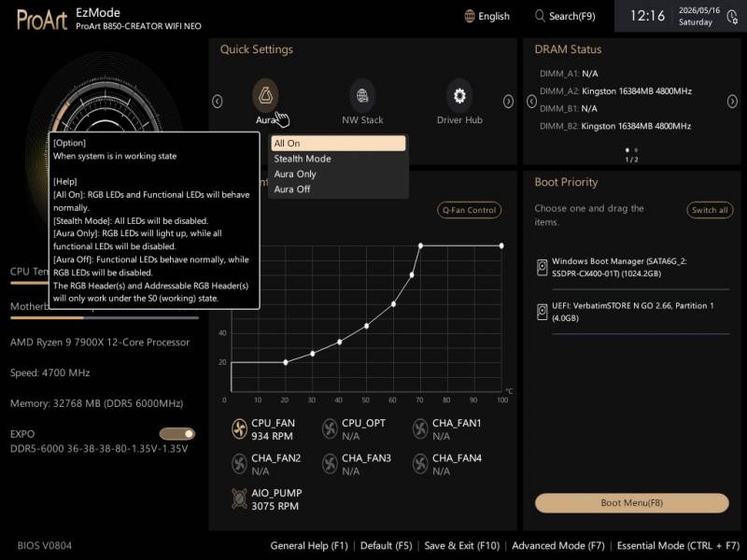
Task: Click DIMM_B2 Kingston 16384MB entry
Action: click(x=615, y=126)
